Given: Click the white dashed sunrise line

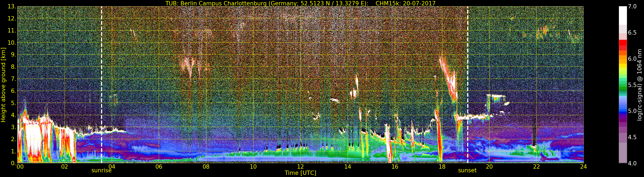Looking at the screenshot, I should pos(102,85).
